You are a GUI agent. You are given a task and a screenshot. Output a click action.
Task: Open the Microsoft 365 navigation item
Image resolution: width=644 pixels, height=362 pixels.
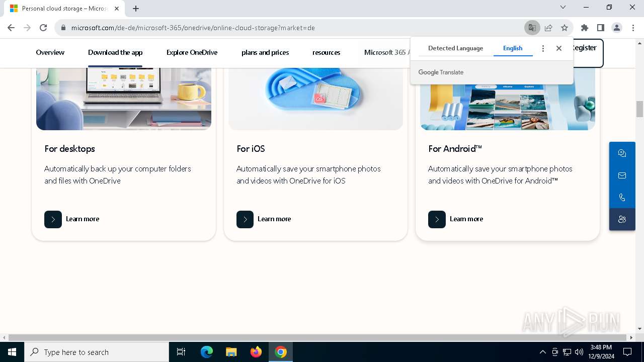click(387, 52)
